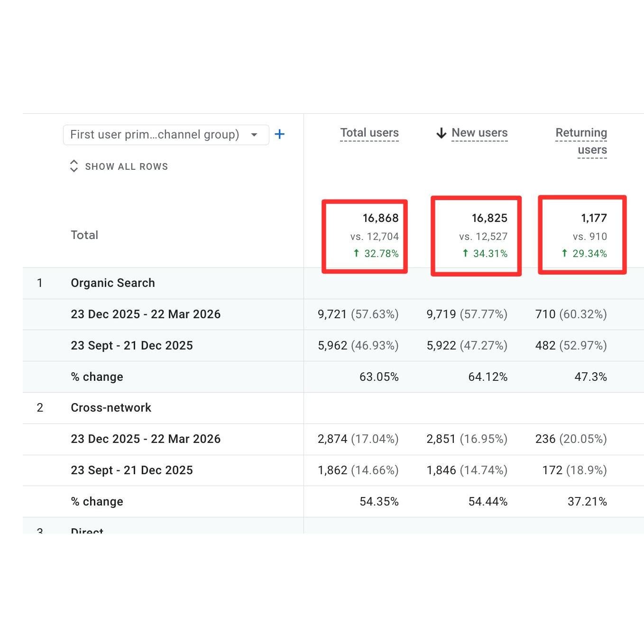Expand the Cross-network row
644x644 pixels.
pos(111,407)
